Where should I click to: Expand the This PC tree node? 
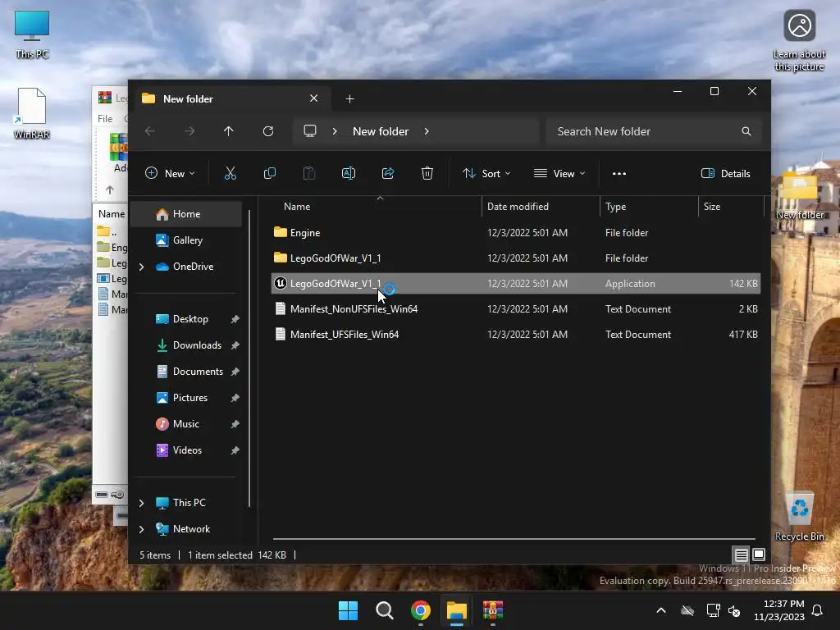pyautogui.click(x=141, y=503)
